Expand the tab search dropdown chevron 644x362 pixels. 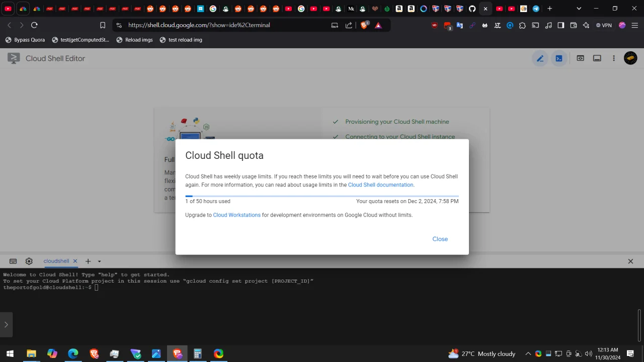[x=579, y=9]
